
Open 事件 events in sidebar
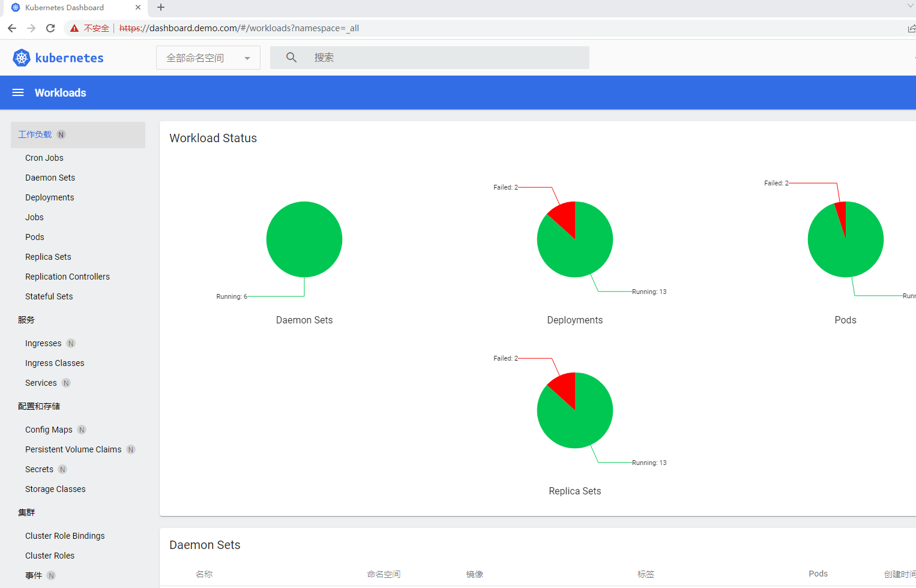click(34, 575)
